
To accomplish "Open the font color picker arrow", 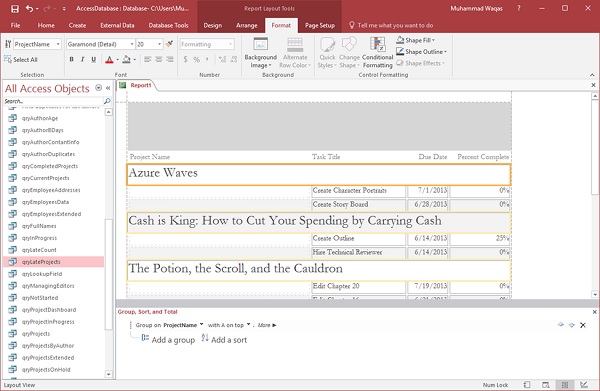I will pyautogui.click(x=117, y=59).
